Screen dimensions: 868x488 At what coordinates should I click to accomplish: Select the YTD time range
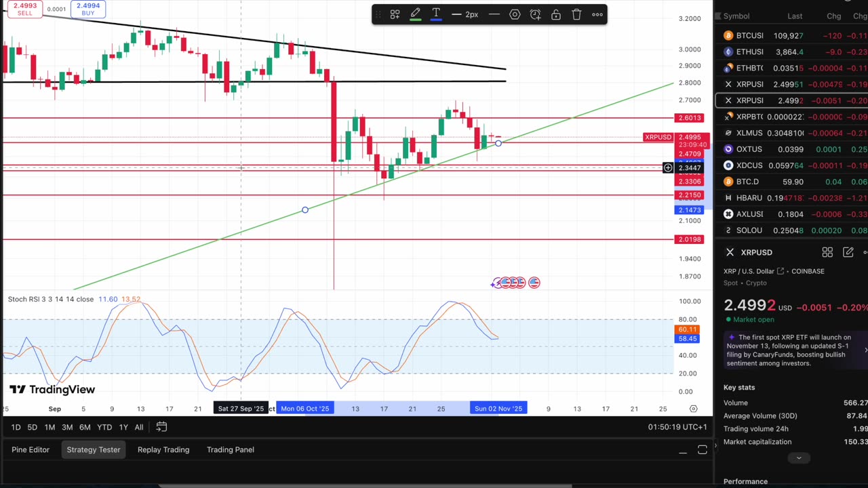coord(104,427)
